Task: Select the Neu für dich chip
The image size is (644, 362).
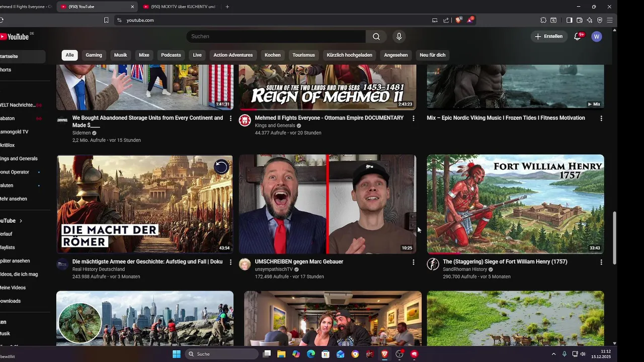Action: (x=433, y=55)
